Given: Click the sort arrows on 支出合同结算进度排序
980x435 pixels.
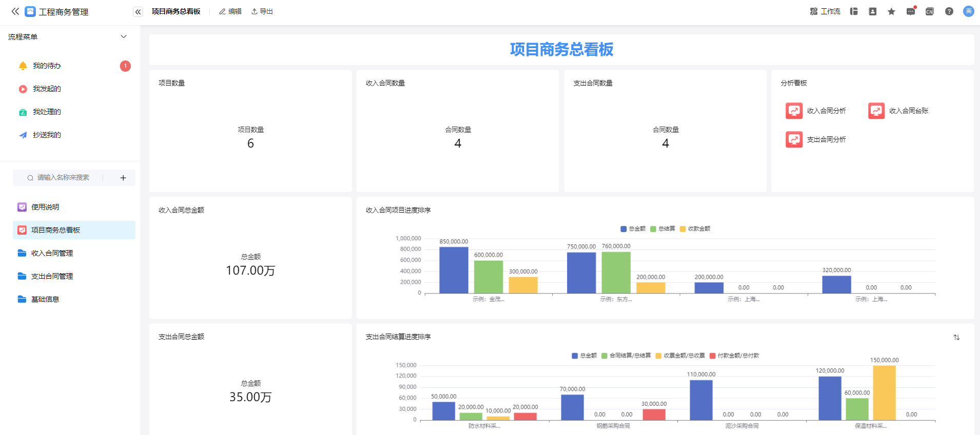Looking at the screenshot, I should click(956, 337).
